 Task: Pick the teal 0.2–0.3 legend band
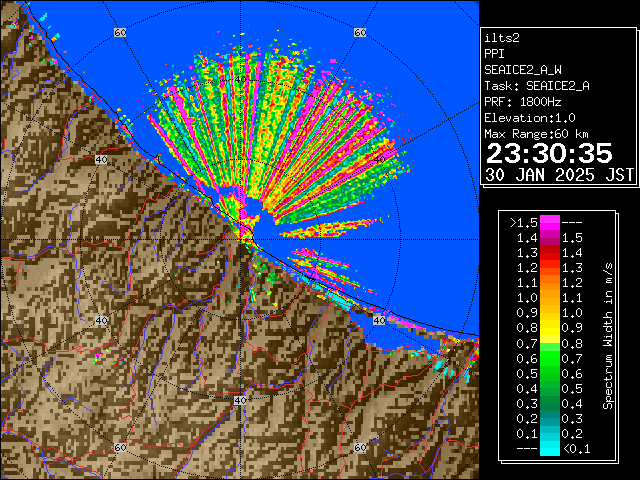coord(550,418)
